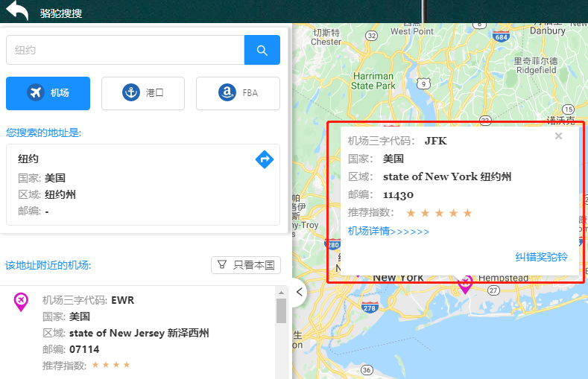The height and width of the screenshot is (379, 588).
Task: Click the Interstate 278 shield on map
Action: click(370, 308)
